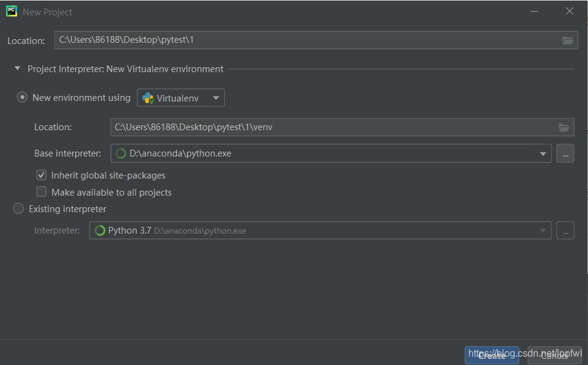Select the Existing interpreter radio button
Image resolution: width=588 pixels, height=365 pixels.
point(18,208)
